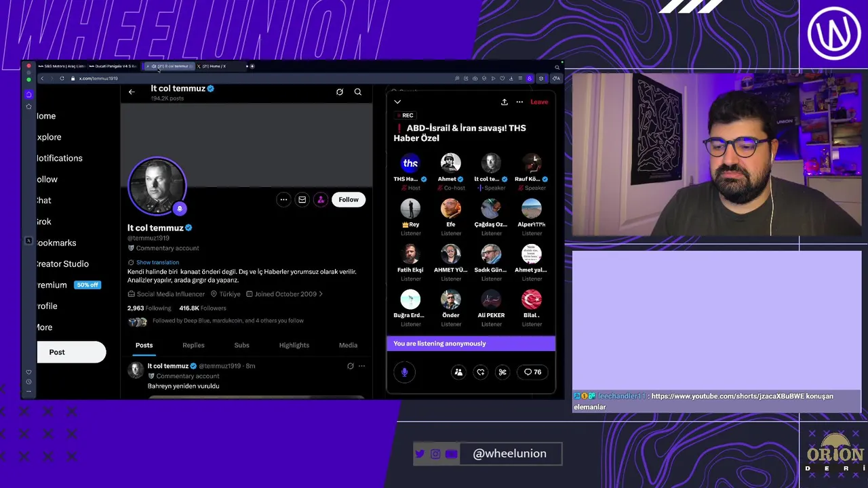Click Grok icon on lt col temmuz post
The image size is (868, 488).
tap(350, 366)
